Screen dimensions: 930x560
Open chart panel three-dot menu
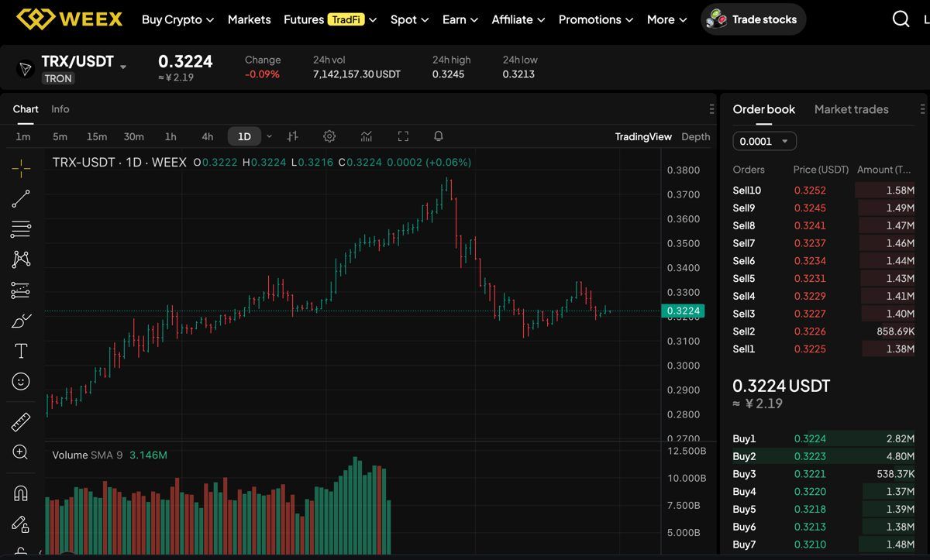pyautogui.click(x=711, y=109)
